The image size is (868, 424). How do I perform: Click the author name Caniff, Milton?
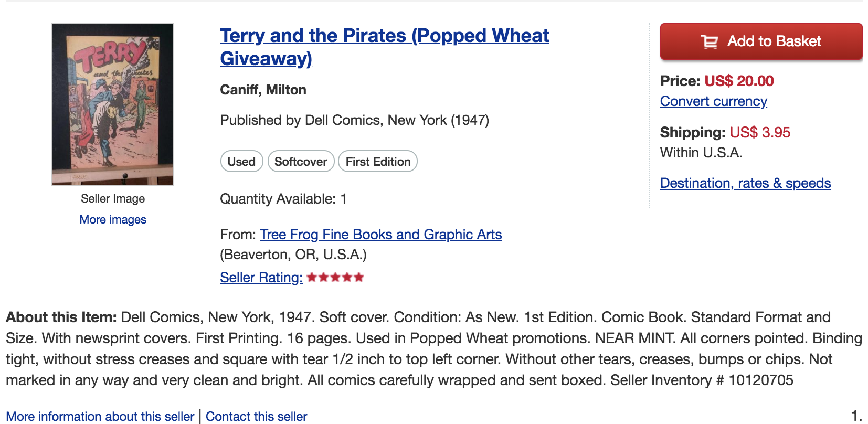click(263, 90)
